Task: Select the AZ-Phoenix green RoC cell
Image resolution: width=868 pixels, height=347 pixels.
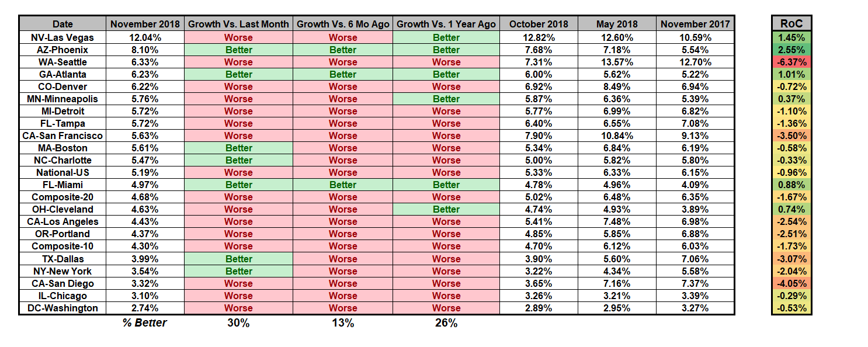Action: (791, 50)
